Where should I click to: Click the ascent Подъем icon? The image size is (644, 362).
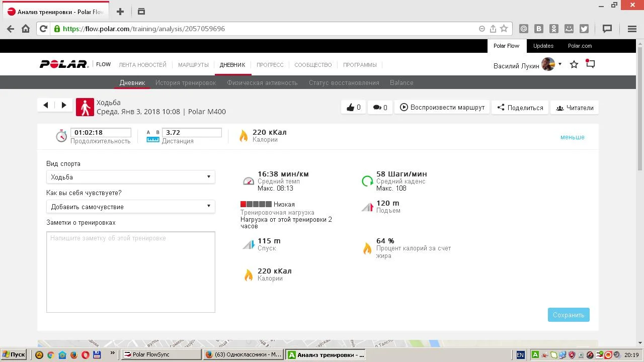pyautogui.click(x=367, y=207)
